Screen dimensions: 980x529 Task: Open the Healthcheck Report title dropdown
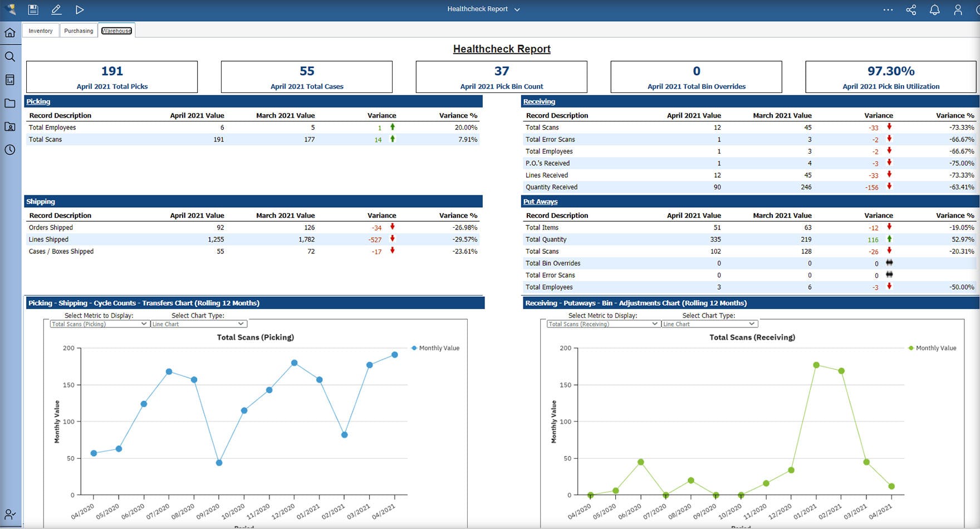click(518, 9)
